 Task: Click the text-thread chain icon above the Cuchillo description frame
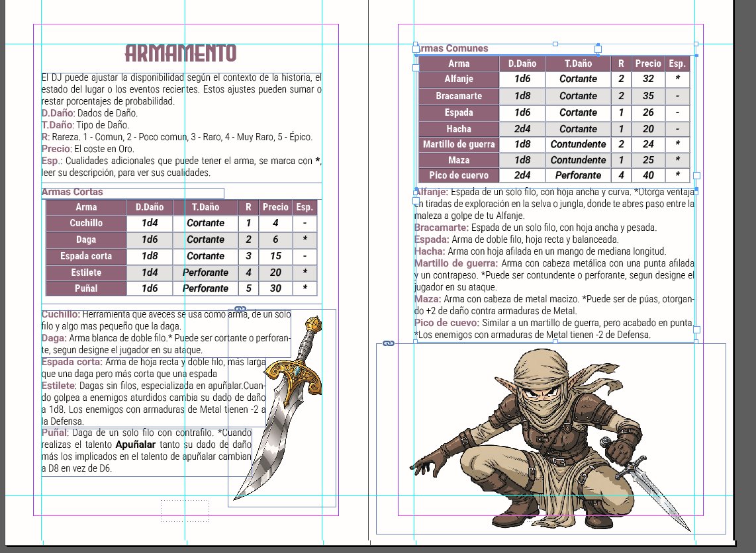click(239, 308)
